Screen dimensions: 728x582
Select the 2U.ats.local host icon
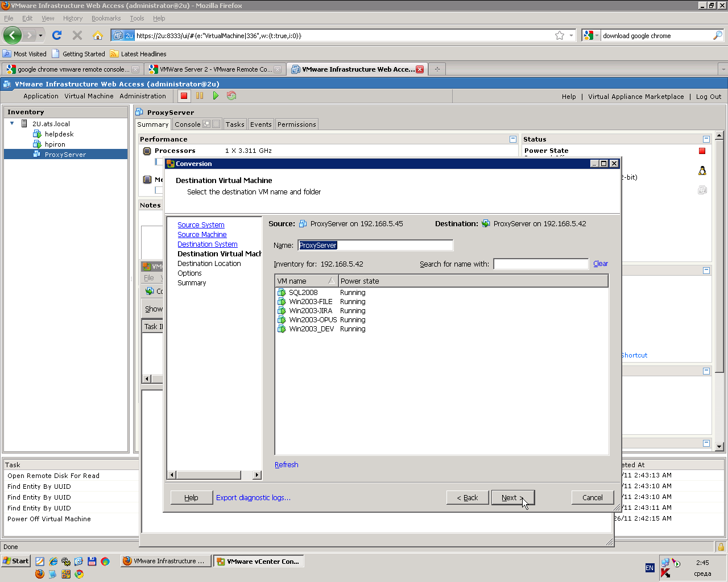[24, 123]
